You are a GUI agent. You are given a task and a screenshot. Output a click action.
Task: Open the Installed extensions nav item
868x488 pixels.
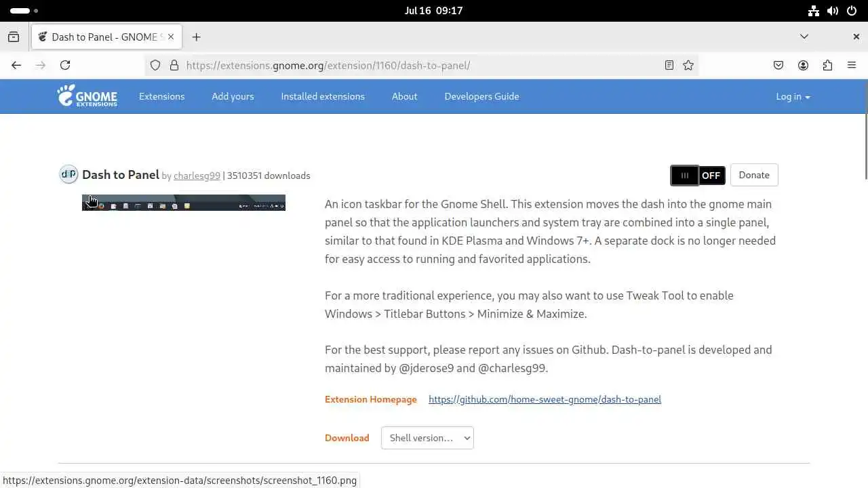[323, 96]
